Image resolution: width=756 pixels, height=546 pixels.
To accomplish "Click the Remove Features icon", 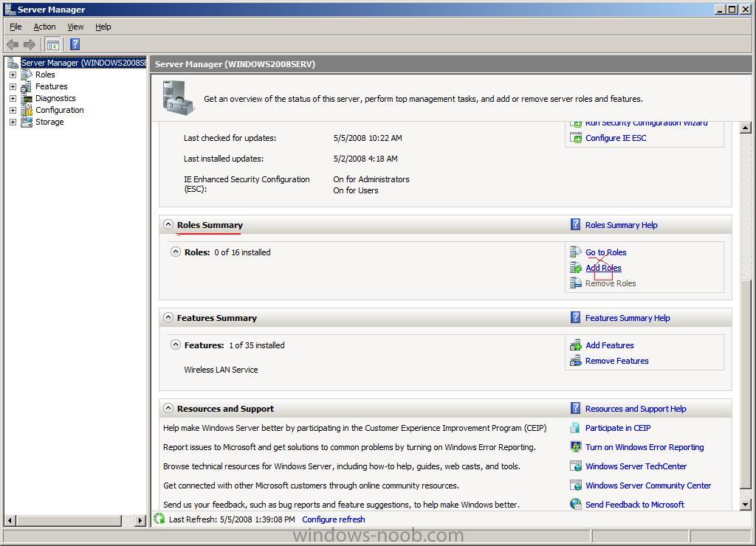I will click(576, 361).
